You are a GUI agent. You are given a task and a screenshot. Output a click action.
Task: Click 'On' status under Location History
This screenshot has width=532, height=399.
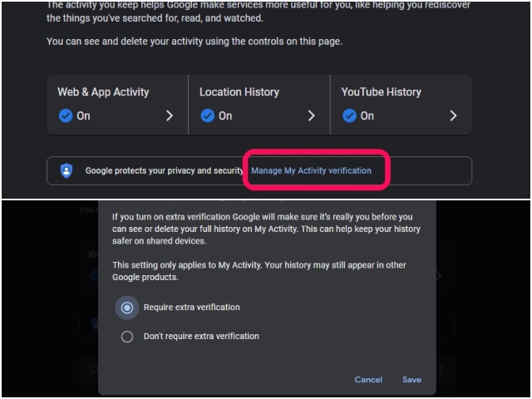point(225,116)
